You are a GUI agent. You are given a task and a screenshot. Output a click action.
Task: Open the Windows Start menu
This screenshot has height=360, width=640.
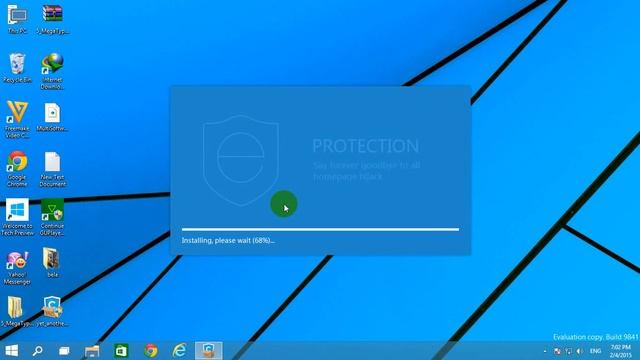pos(12,351)
